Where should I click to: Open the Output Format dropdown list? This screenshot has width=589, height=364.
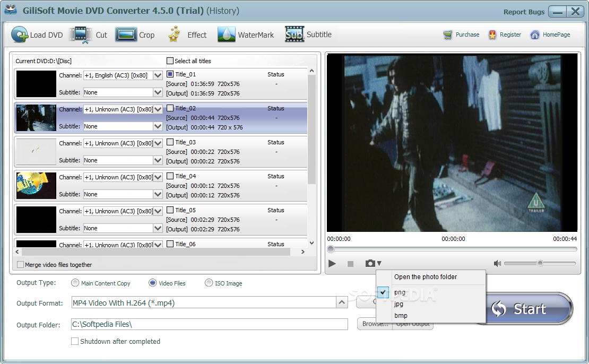pos(342,302)
